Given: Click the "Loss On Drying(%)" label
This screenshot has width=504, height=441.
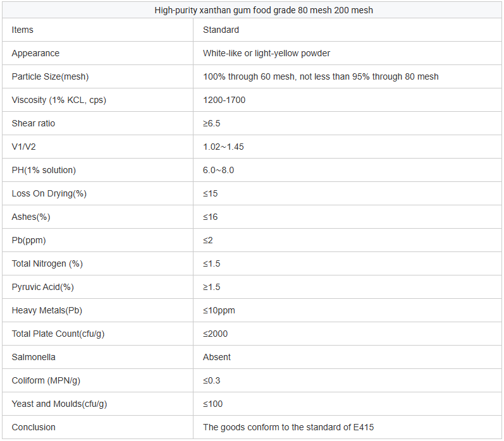Looking at the screenshot, I should click(x=49, y=193).
